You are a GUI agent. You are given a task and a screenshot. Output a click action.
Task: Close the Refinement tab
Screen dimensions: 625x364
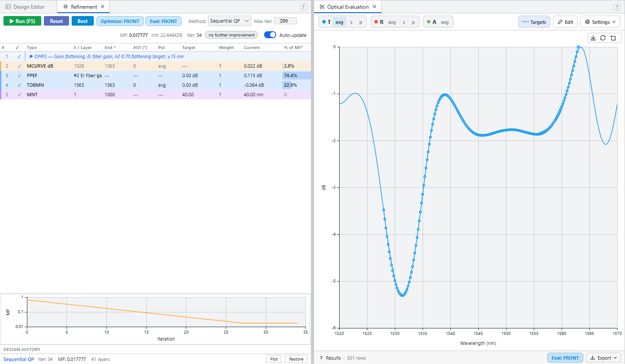tap(103, 7)
